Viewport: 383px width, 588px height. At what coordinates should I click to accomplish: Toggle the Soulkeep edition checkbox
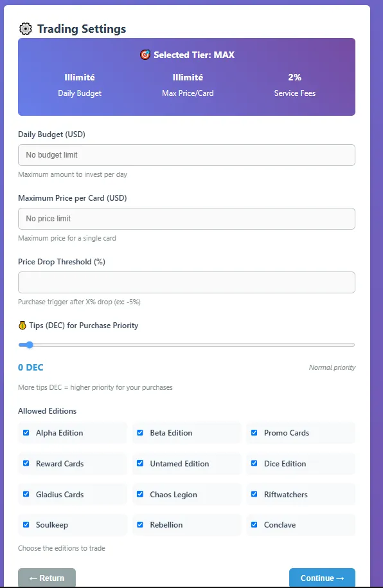[x=26, y=524]
